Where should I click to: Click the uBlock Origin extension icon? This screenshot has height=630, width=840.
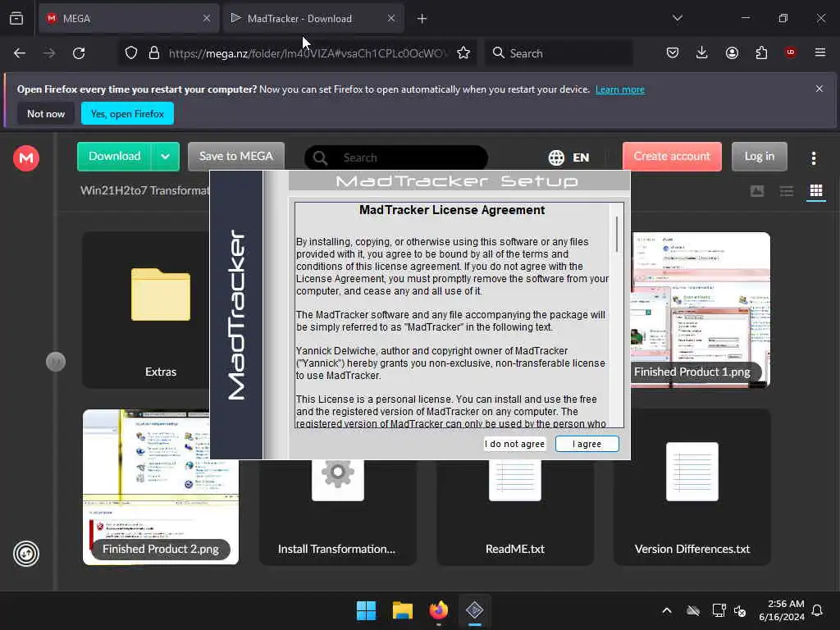[791, 52]
